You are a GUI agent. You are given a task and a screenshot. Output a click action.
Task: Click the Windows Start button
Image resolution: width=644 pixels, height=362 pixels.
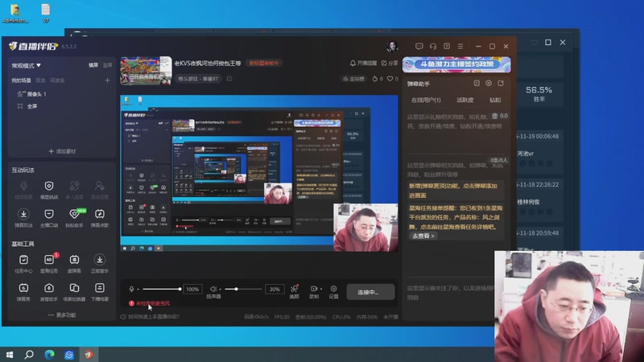(10, 355)
